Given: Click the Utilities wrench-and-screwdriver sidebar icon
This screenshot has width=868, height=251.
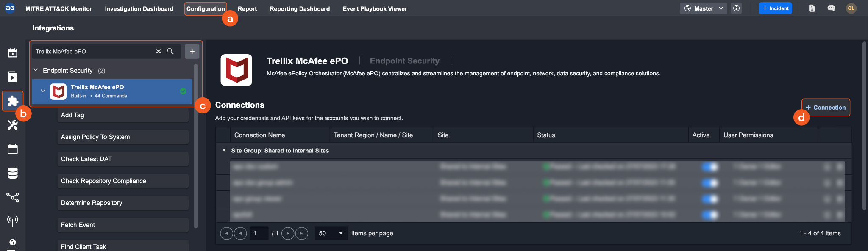Looking at the screenshot, I should [13, 125].
